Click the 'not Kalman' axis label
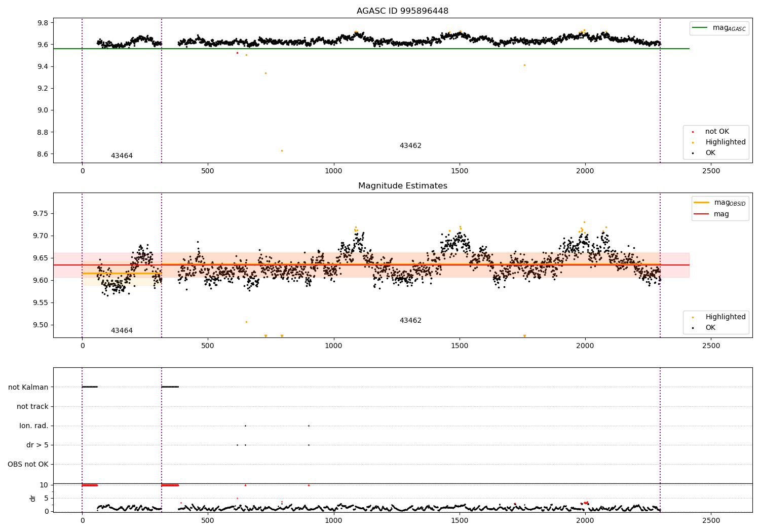This screenshot has width=760, height=532. coord(28,387)
